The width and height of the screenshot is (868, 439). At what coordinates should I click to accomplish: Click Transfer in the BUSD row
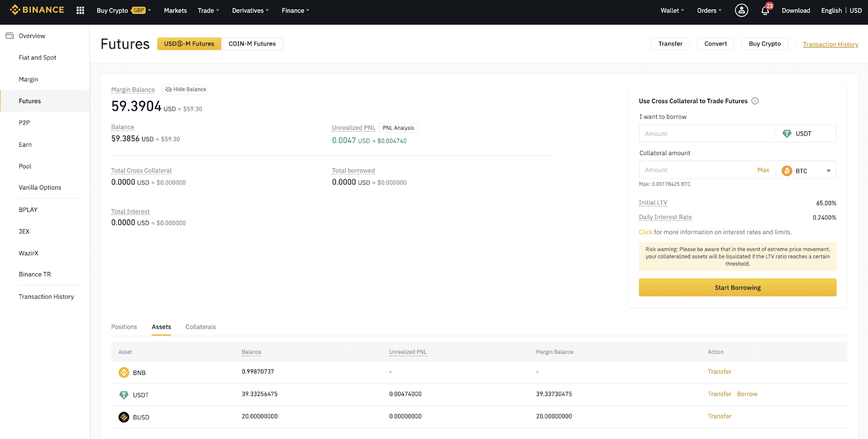pyautogui.click(x=719, y=416)
